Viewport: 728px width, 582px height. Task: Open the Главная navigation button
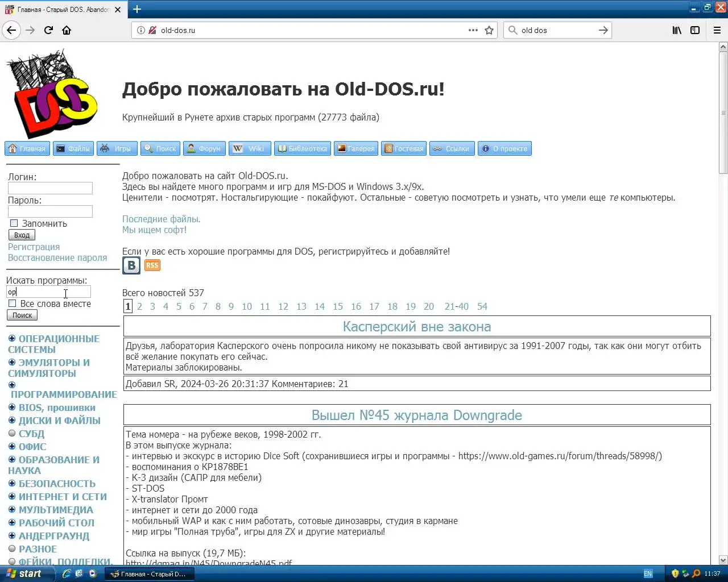(x=27, y=148)
